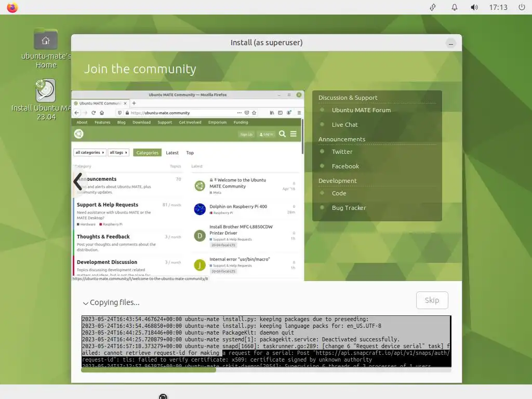Open Firefox from the top panel
Screen dimensions: 532x399
tap(12, 7)
